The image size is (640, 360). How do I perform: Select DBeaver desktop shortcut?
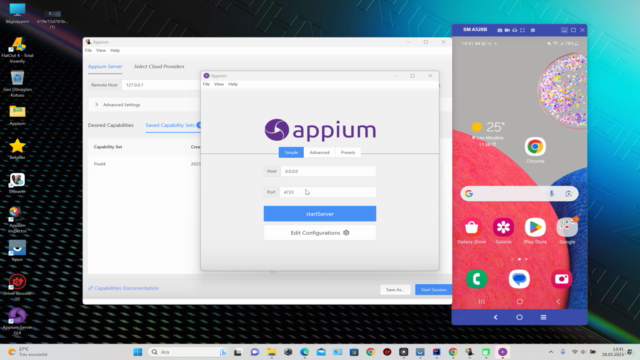click(x=17, y=183)
